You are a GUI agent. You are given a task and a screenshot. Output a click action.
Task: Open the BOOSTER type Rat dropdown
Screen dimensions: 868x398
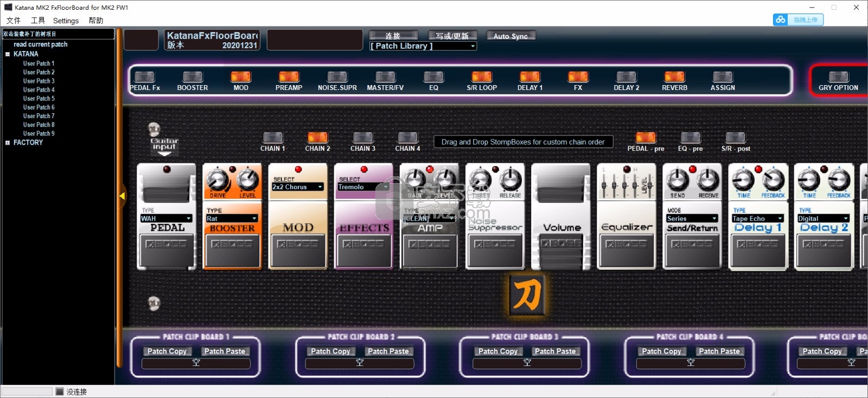click(x=232, y=219)
